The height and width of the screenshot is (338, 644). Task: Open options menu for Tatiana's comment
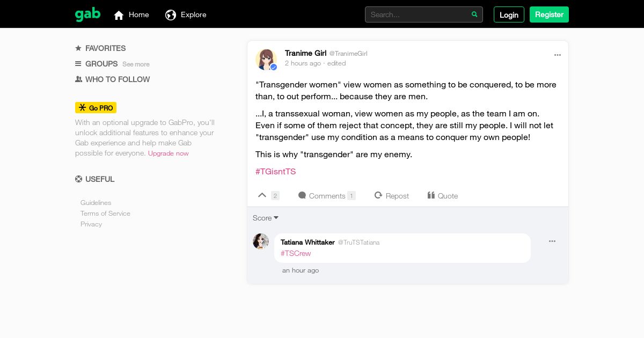pos(552,241)
